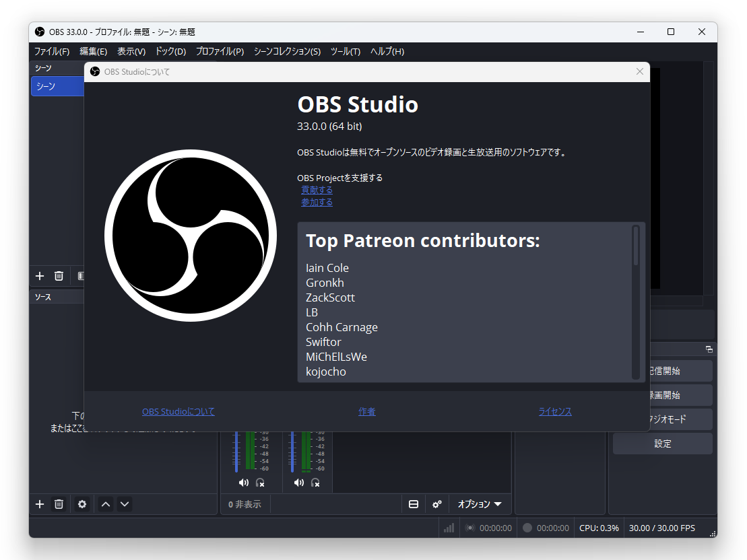Open the 表示(V) menu
The width and height of the screenshot is (747, 560).
pos(131,51)
